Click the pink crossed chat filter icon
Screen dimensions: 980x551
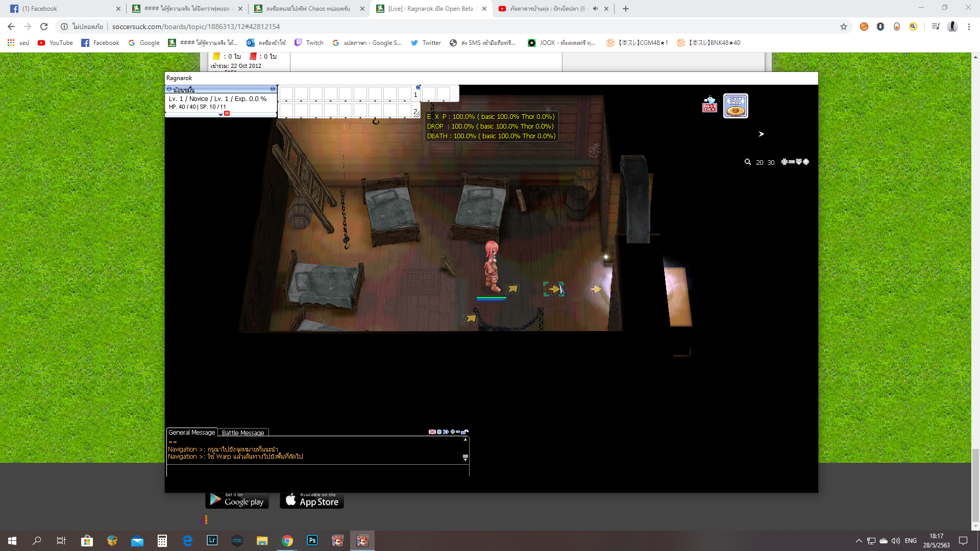click(x=432, y=432)
